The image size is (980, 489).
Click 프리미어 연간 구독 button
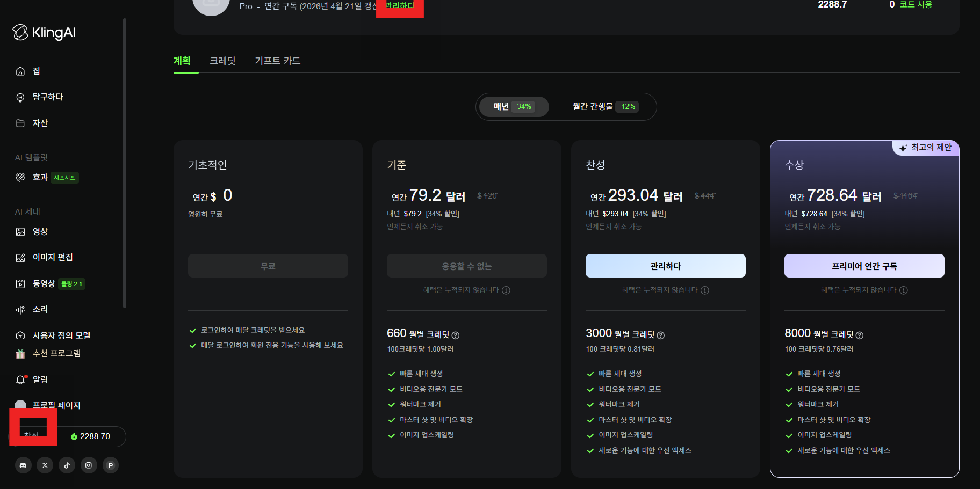tap(864, 266)
